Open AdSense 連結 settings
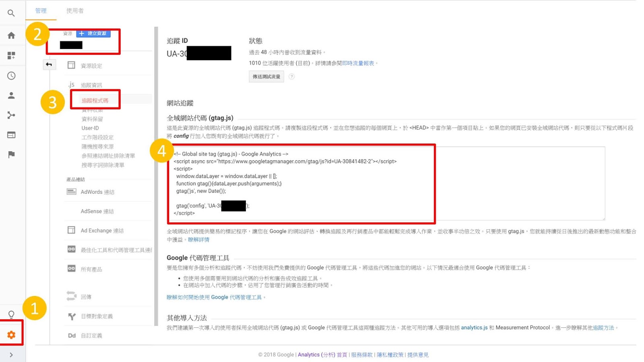Viewport: 644px width, 362px height. [x=97, y=211]
